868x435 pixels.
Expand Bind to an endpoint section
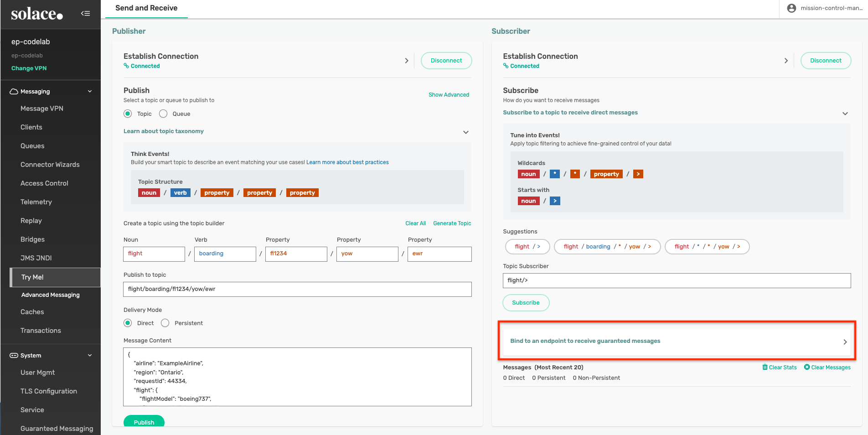point(844,342)
